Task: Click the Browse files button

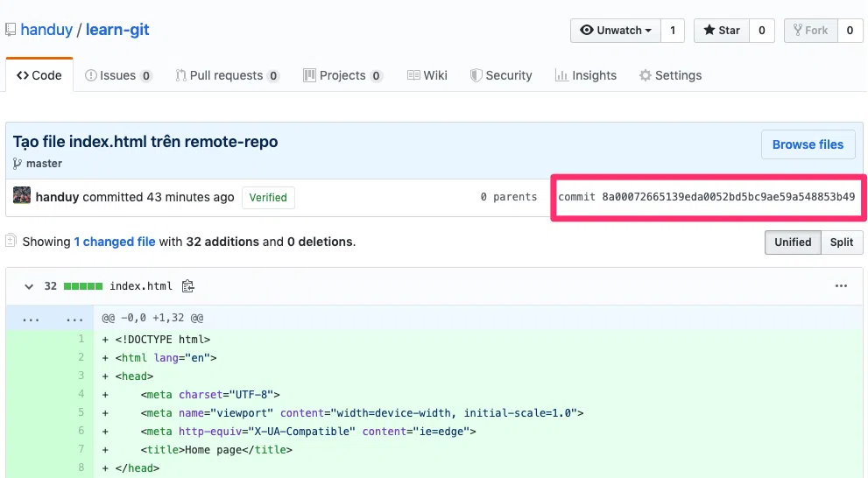Action: [x=808, y=144]
